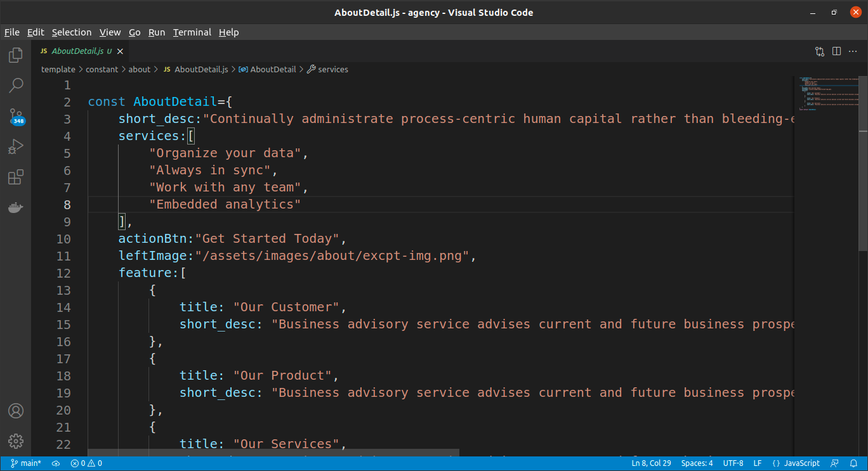Open the Manage gear icon
Screen dimensions: 868x471
[16, 441]
